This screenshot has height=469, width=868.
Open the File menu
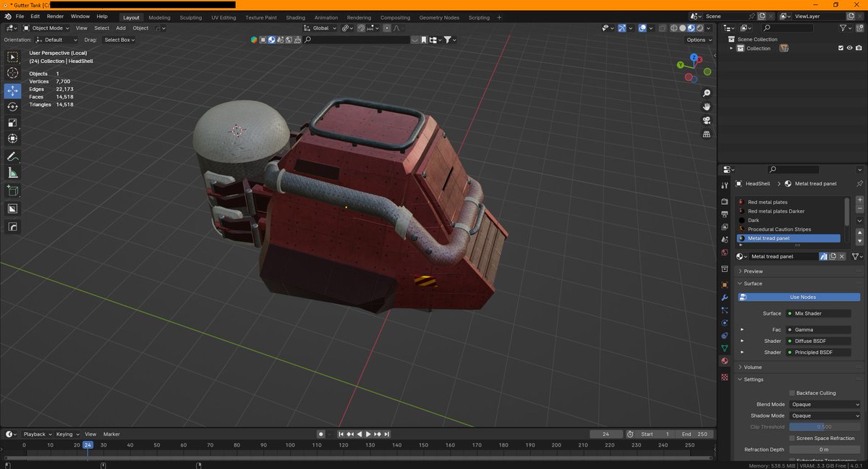click(20, 17)
